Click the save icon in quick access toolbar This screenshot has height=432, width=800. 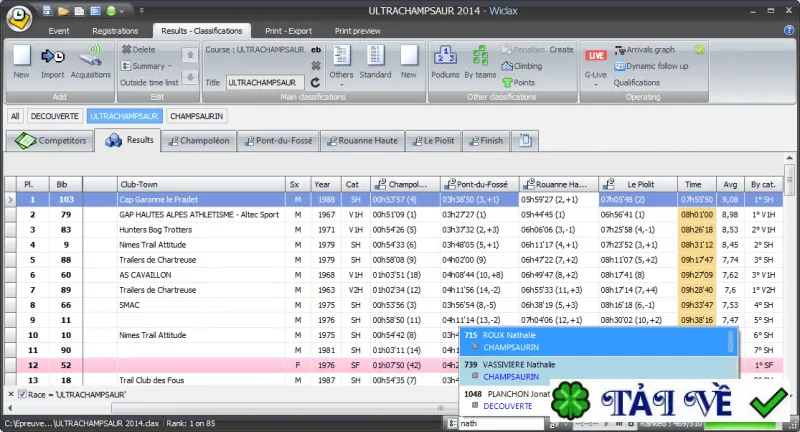point(47,10)
